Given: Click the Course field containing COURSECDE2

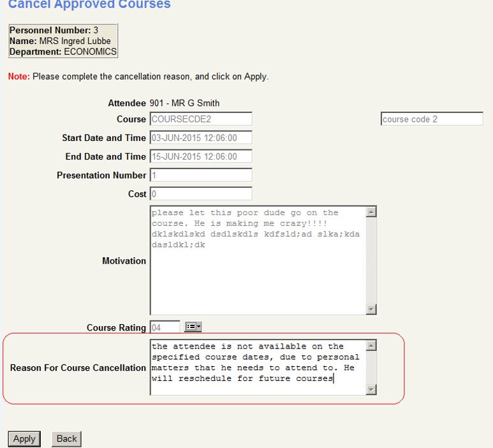Looking at the screenshot, I should point(201,119).
